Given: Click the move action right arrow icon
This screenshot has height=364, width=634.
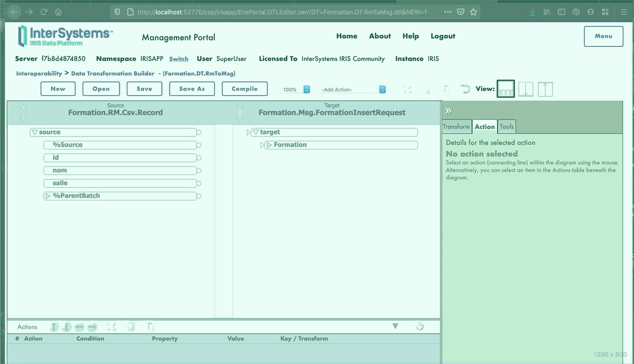Looking at the screenshot, I should click(x=92, y=327).
